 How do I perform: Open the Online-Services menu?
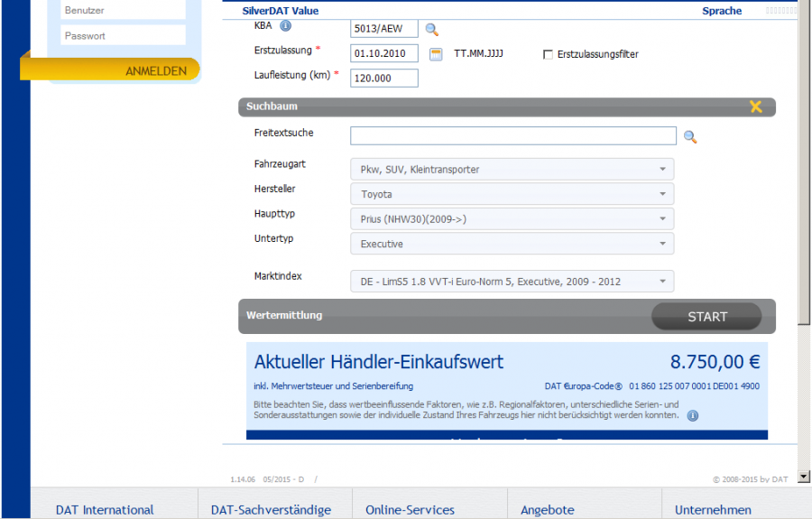pyautogui.click(x=410, y=510)
